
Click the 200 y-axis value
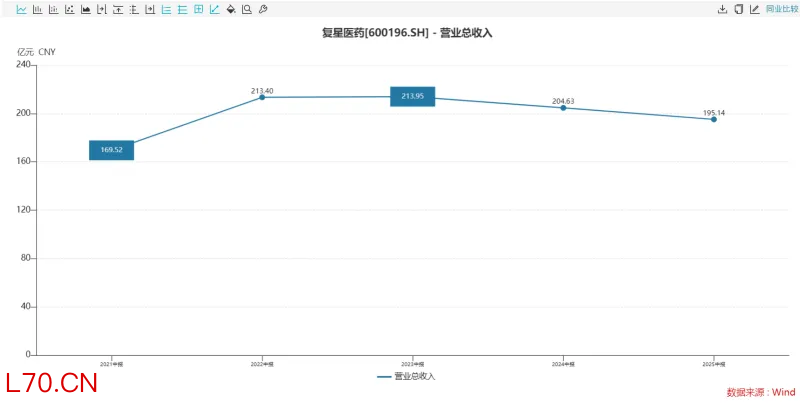(x=24, y=113)
